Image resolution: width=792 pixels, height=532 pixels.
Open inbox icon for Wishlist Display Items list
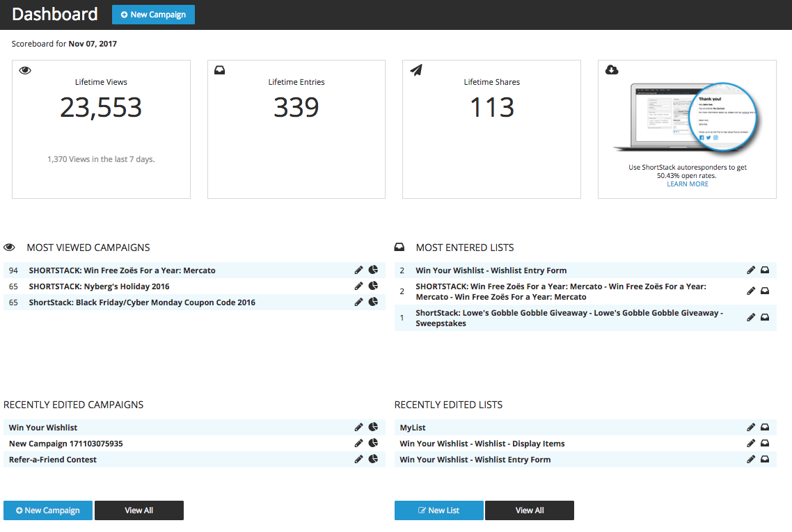[764, 443]
